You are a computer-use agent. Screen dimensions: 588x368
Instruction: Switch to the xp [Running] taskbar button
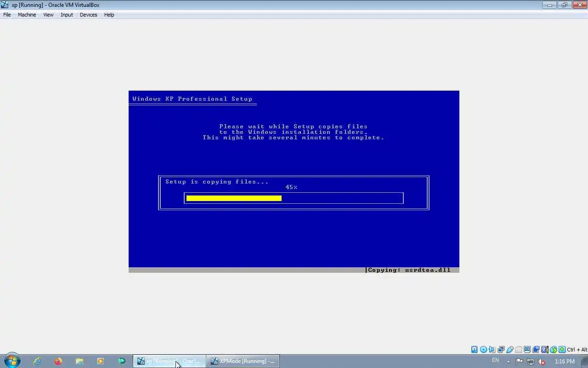(170, 361)
